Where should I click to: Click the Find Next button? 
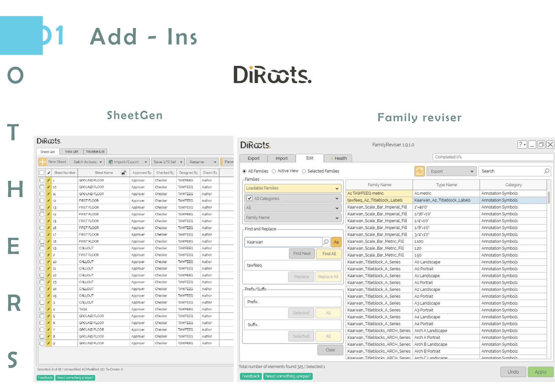(x=302, y=254)
